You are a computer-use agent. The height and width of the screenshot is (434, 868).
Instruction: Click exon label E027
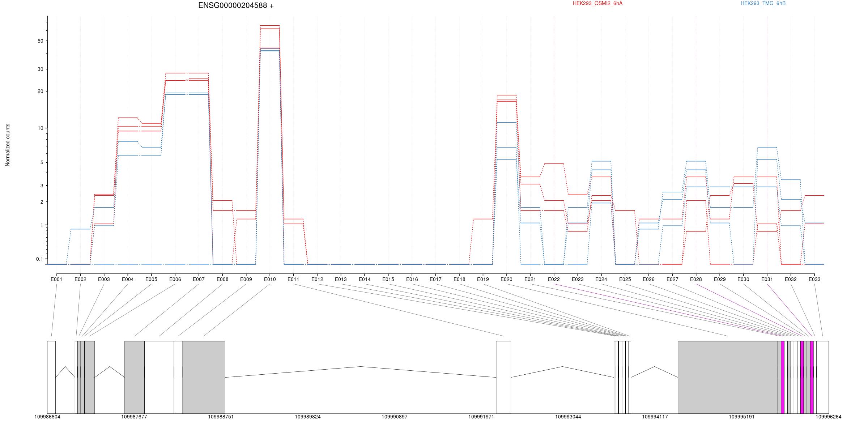click(x=672, y=279)
